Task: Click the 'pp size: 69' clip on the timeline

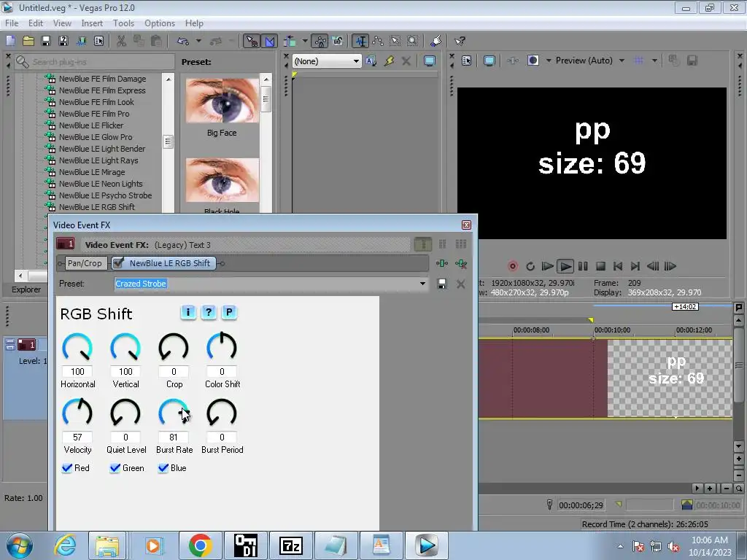Action: point(670,378)
